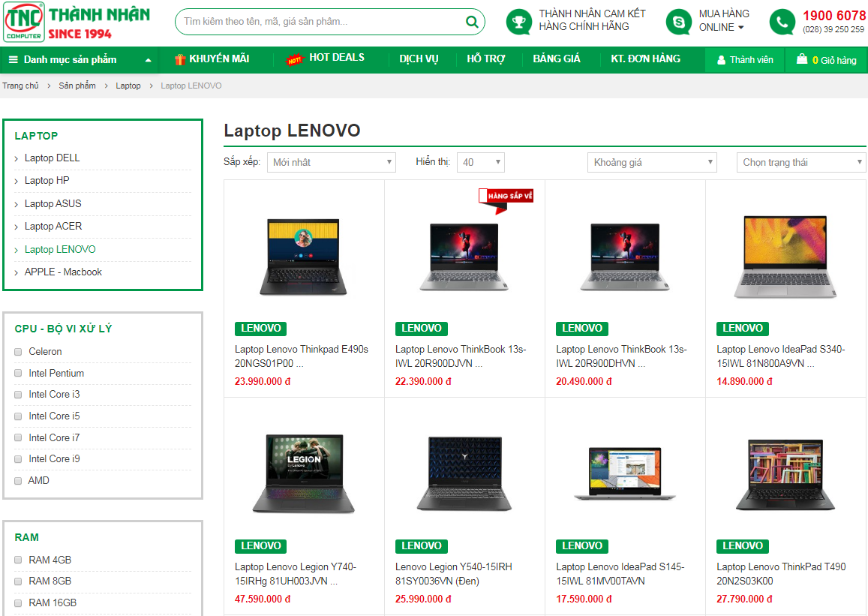Screen dimensions: 868x616
Task: Click the Skype online shopping icon
Action: point(678,22)
